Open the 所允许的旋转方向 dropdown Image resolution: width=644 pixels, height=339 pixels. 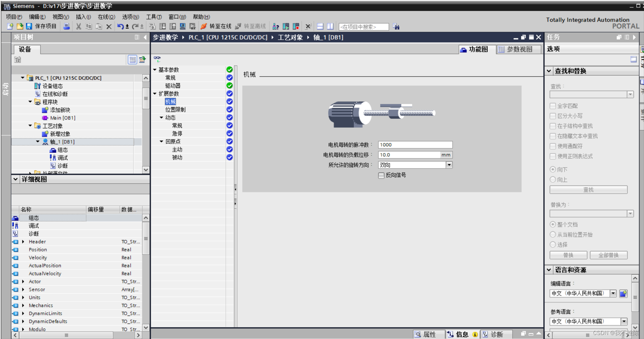tap(449, 165)
